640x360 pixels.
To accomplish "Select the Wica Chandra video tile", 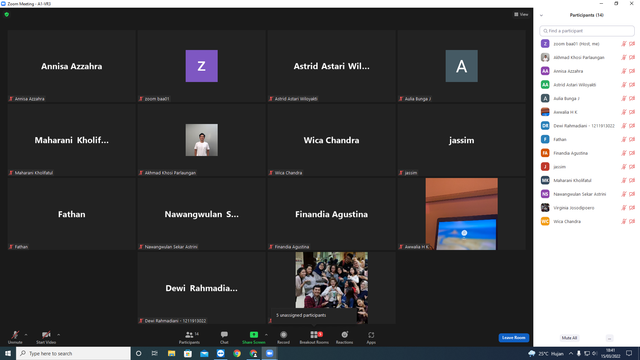I will coord(331,140).
